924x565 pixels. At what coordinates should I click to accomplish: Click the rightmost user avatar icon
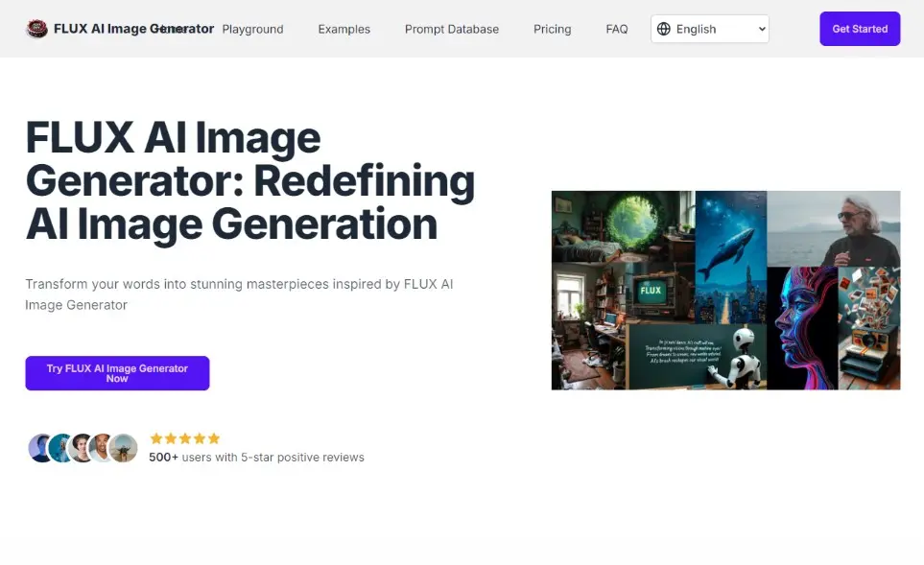pos(123,447)
